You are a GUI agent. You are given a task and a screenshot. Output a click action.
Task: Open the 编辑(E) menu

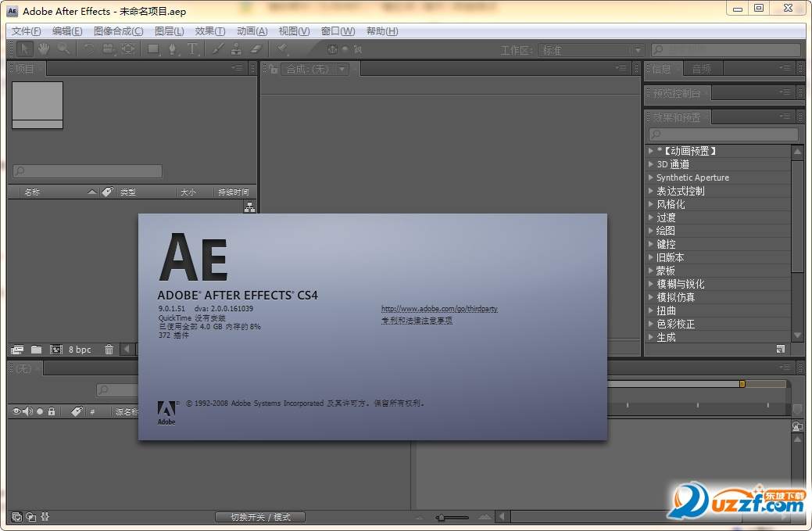pyautogui.click(x=66, y=31)
